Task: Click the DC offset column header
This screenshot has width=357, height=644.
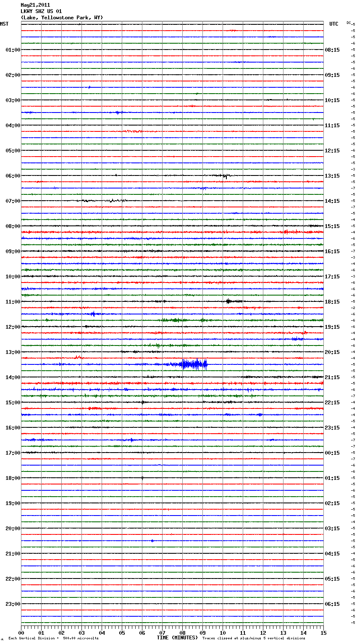Action: tap(349, 23)
